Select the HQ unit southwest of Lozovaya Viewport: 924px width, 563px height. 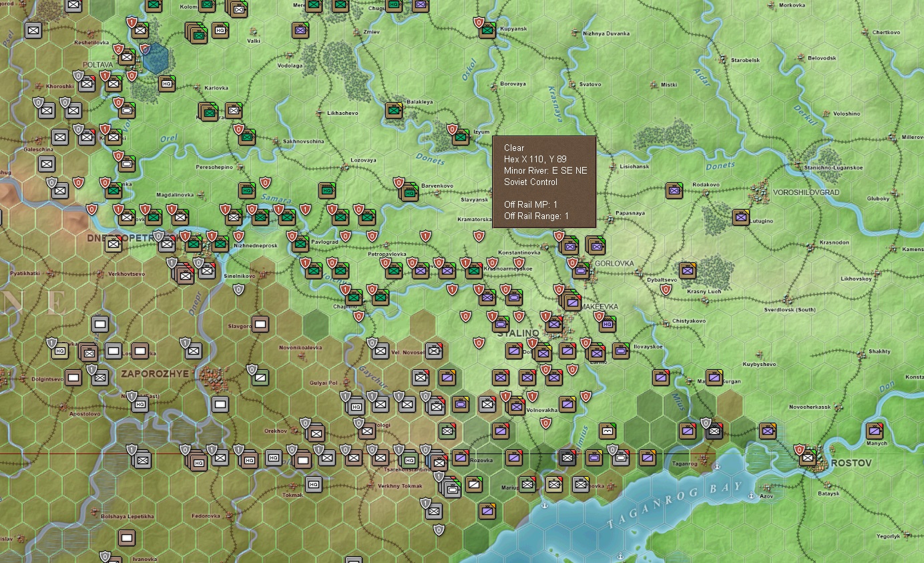327,191
